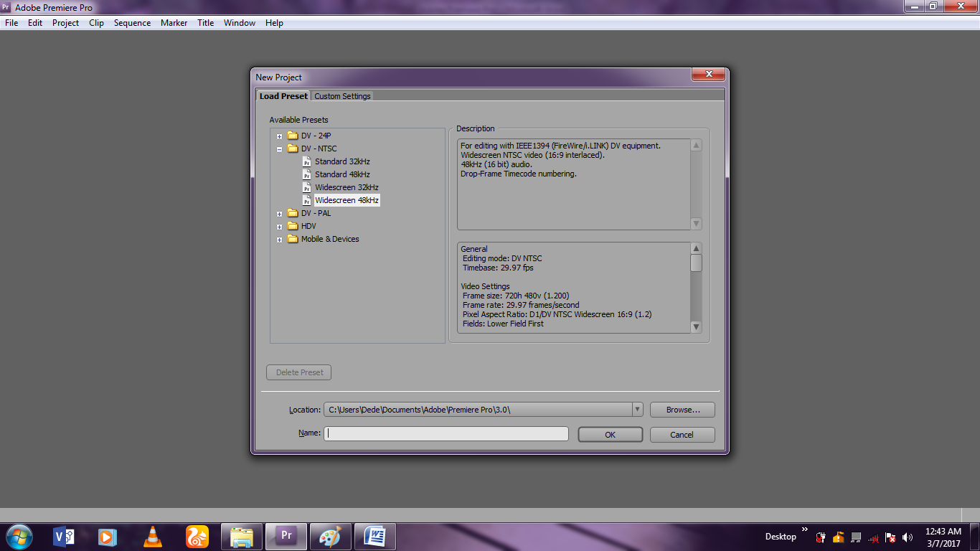Click the Widescreen 48kHz preset file icon

coord(307,200)
